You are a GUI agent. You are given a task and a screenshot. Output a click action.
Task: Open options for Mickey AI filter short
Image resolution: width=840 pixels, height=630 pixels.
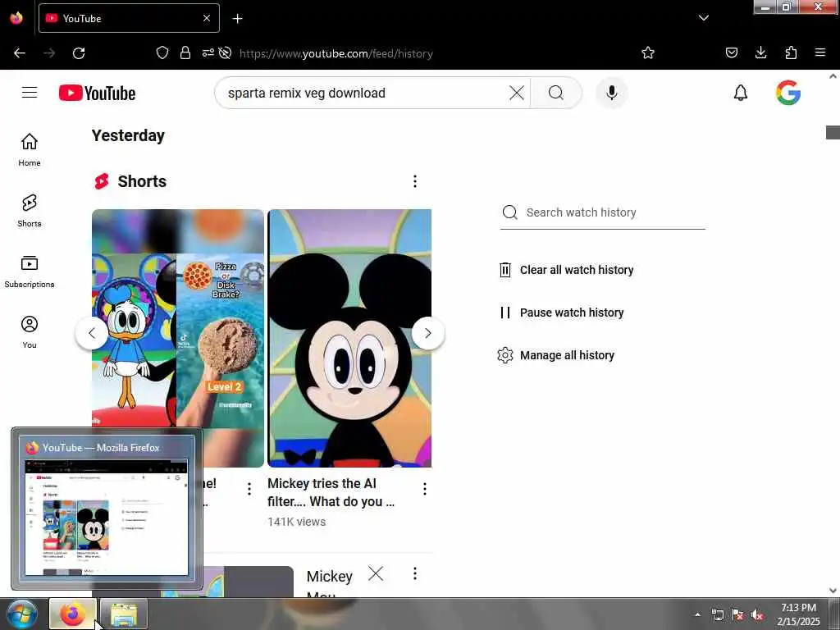click(424, 489)
